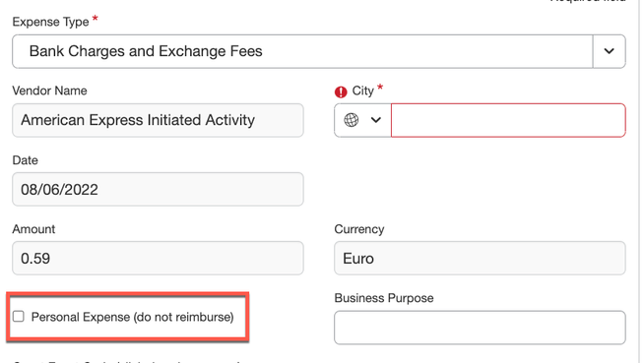This screenshot has height=363, width=644.
Task: Click the Business Purpose label
Action: tap(384, 298)
